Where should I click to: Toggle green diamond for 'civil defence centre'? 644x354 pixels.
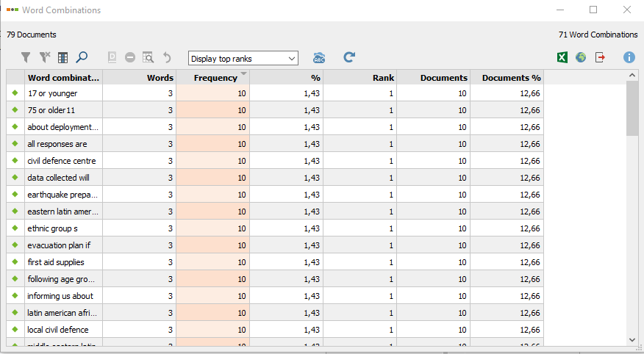15,160
